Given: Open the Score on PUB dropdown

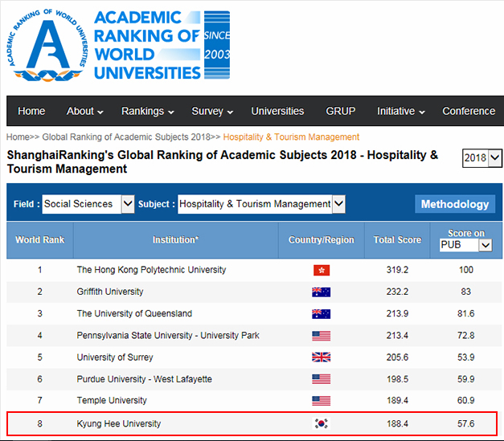Looking at the screenshot, I should pyautogui.click(x=465, y=245).
